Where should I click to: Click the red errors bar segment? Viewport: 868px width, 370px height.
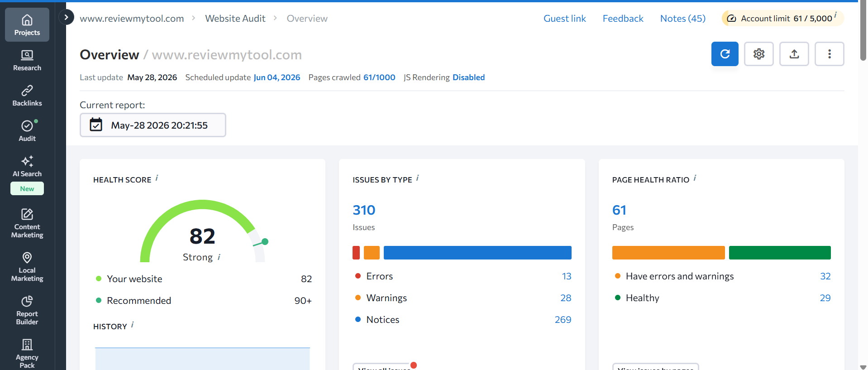[356, 253]
